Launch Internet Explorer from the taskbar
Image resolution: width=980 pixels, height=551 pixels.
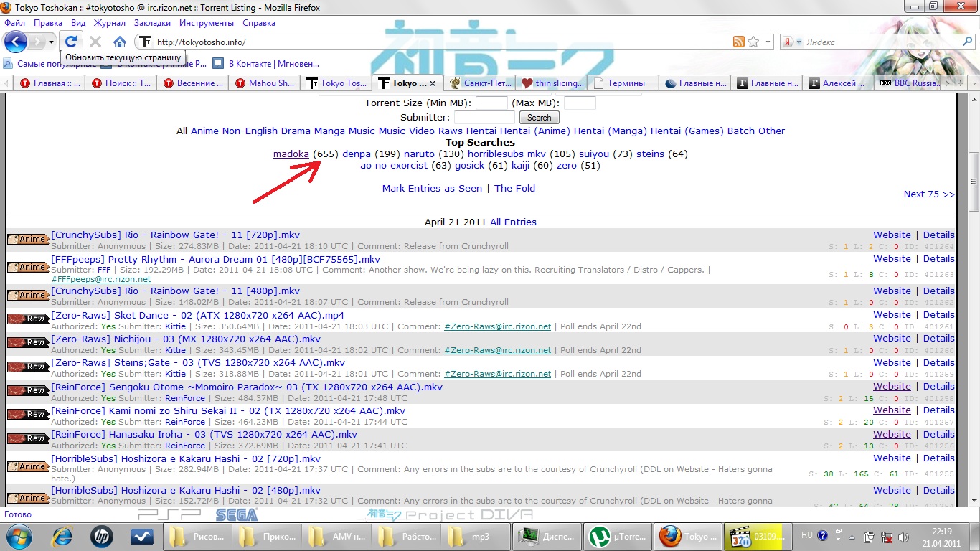[63, 536]
